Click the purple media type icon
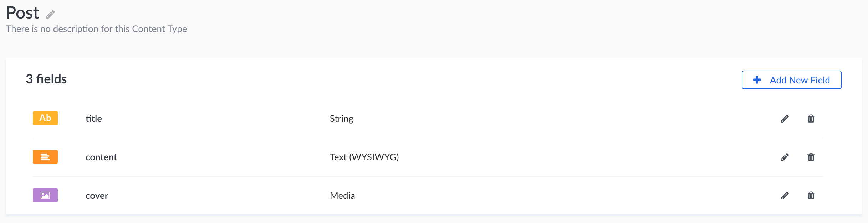 click(x=45, y=195)
